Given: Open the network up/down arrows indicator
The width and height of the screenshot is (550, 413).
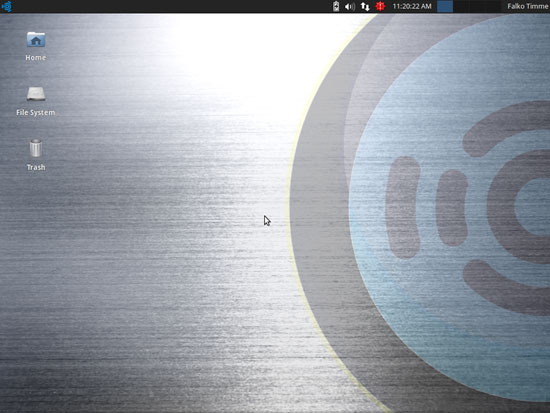Looking at the screenshot, I should click(x=365, y=6).
